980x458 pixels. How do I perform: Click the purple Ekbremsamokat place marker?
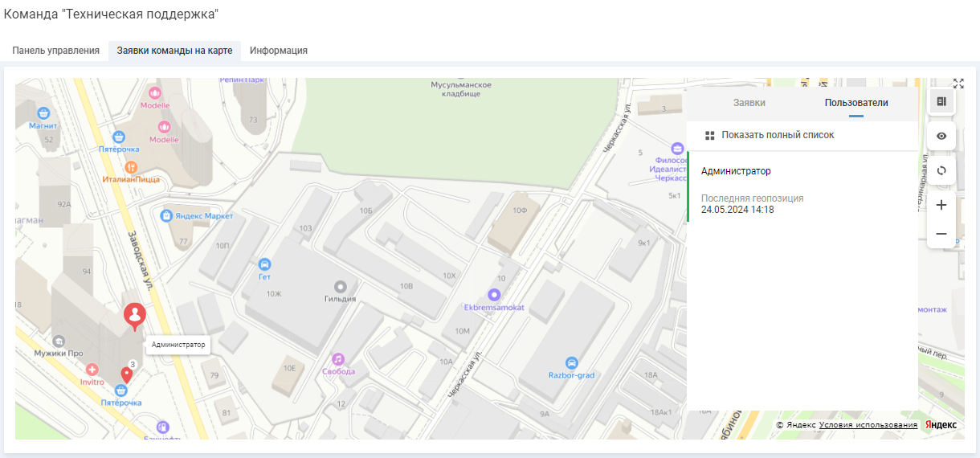[494, 295]
